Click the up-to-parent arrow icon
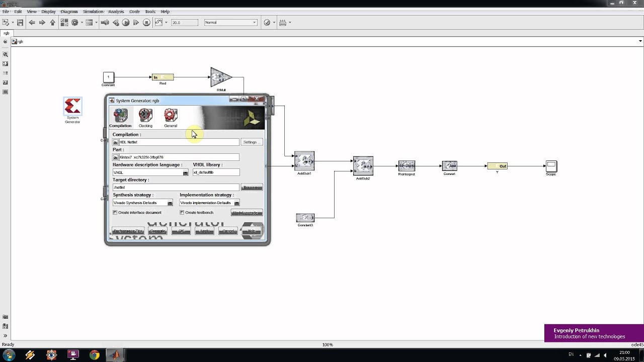 (x=52, y=23)
